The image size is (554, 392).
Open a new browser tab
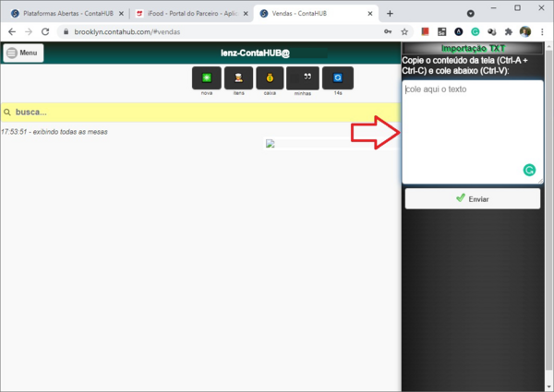390,14
